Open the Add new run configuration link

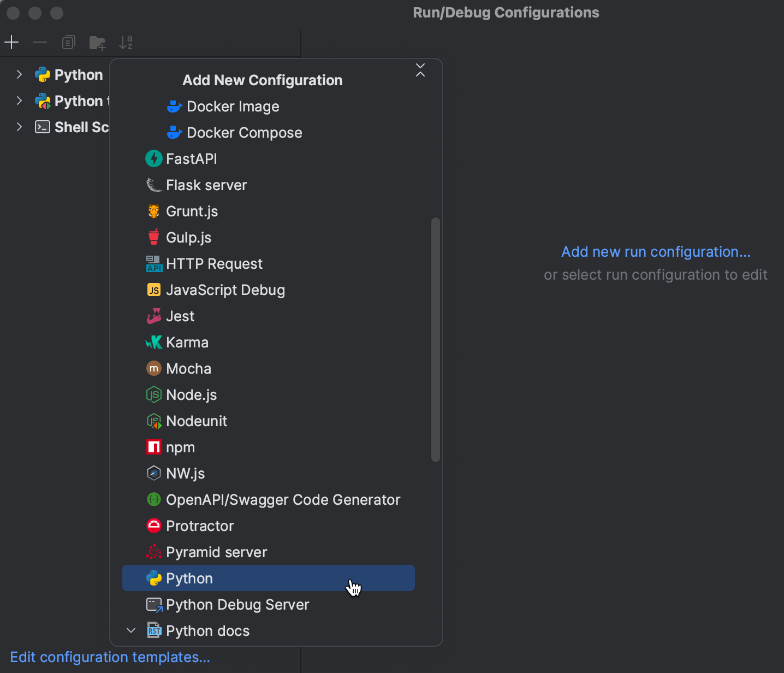coord(655,251)
